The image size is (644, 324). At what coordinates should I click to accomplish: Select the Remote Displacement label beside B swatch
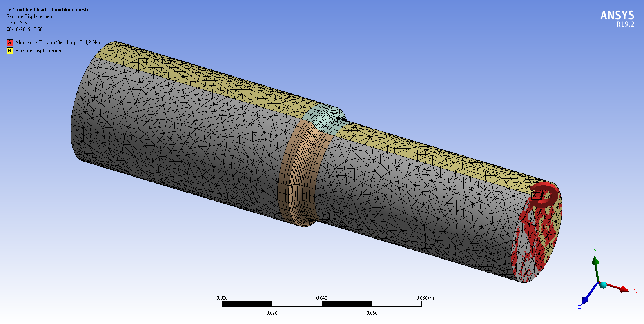point(39,51)
